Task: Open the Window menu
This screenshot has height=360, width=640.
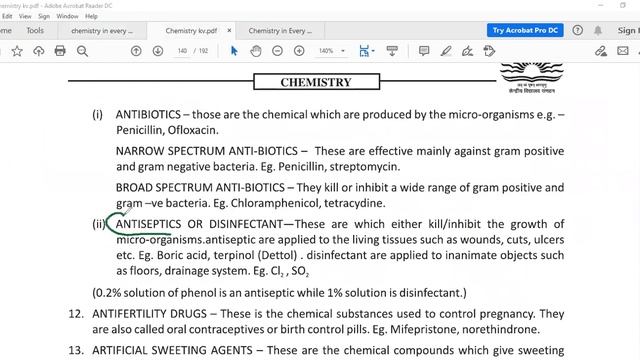Action: tap(67, 16)
